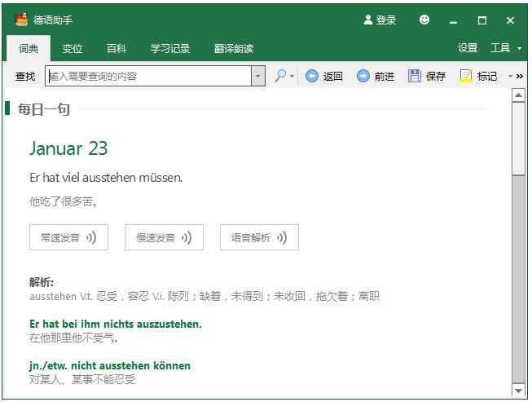
Task: Click the magnifier search icon
Action: tap(280, 76)
